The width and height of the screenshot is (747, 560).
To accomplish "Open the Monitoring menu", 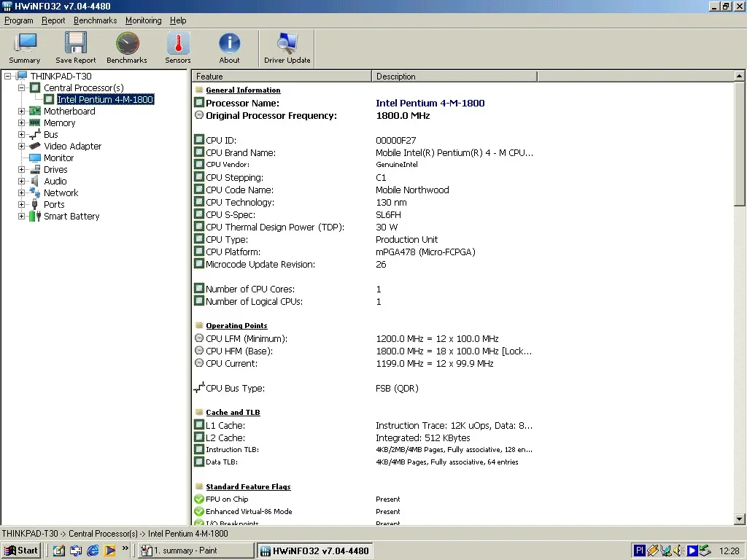I will [144, 20].
